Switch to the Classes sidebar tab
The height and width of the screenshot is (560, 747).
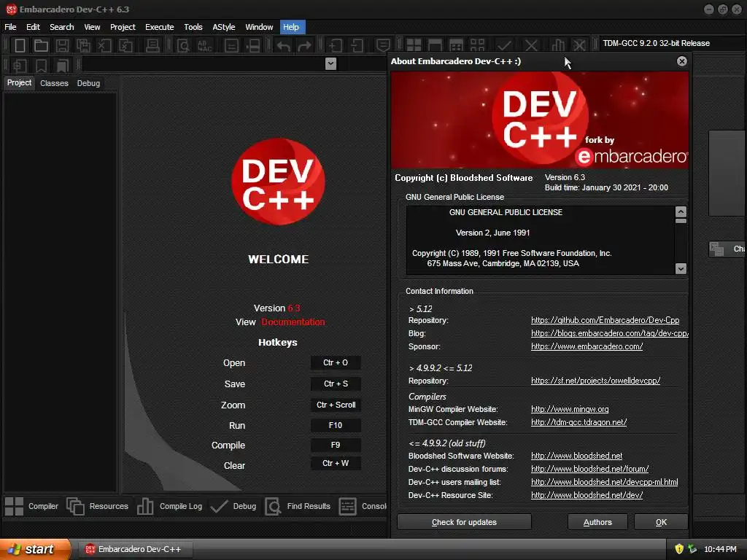[x=54, y=83]
